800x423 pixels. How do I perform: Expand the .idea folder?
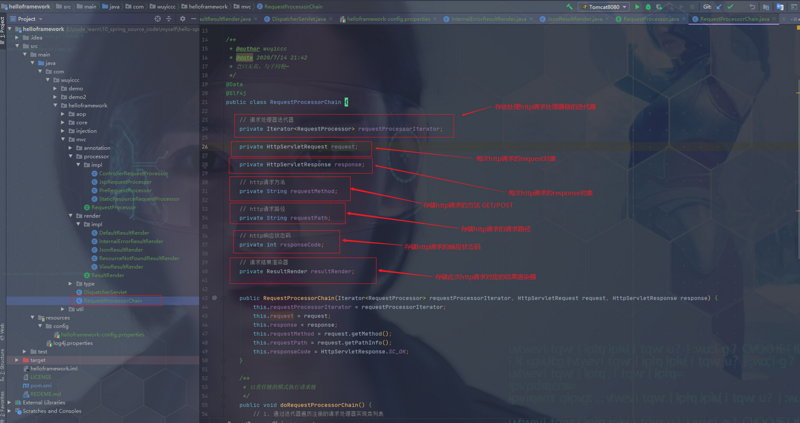tap(17, 37)
